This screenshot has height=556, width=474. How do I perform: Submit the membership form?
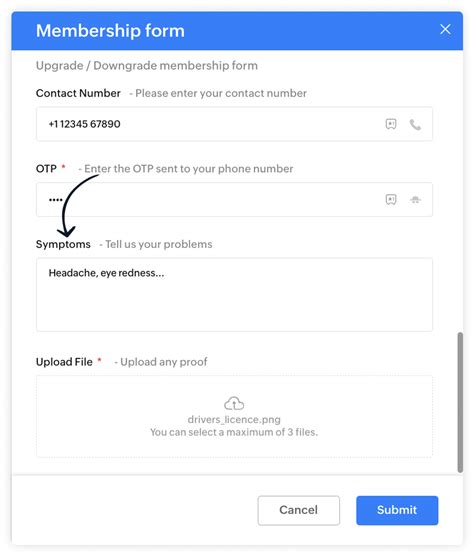point(397,510)
